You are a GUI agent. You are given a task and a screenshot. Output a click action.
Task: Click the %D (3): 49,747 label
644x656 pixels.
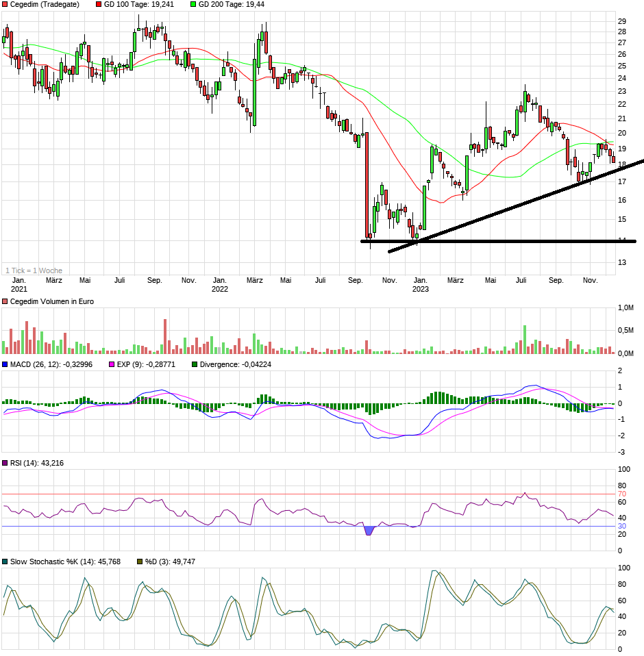coord(171,562)
